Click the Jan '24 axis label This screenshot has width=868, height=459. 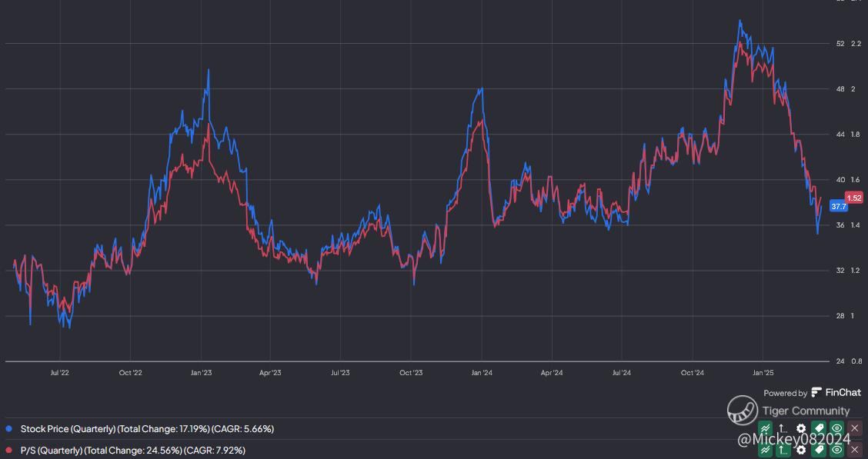[482, 373]
